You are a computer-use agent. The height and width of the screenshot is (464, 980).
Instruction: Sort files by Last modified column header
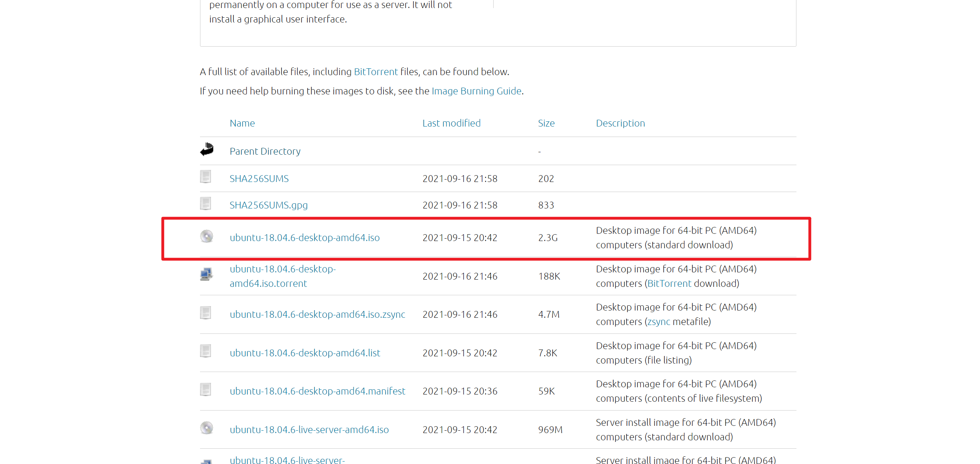tap(451, 123)
